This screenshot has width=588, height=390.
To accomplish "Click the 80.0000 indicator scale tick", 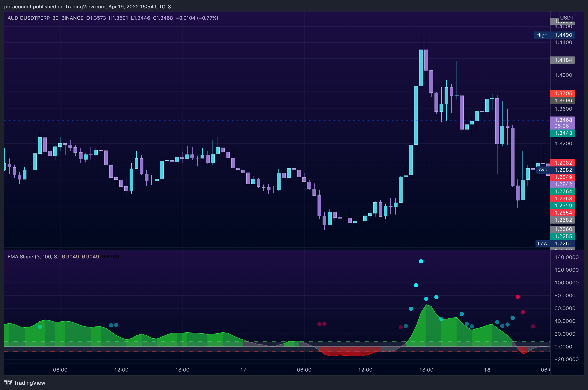I will (x=565, y=296).
